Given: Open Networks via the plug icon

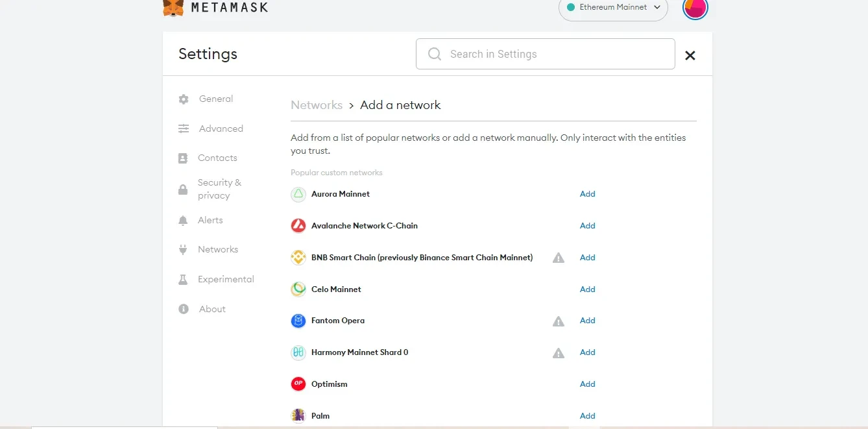Looking at the screenshot, I should coord(184,249).
